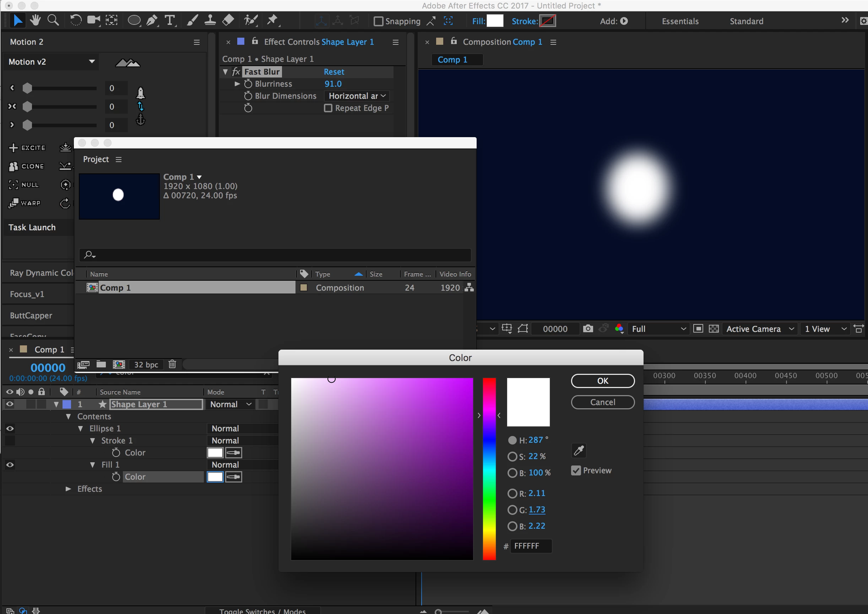Click the trash icon in Project panel
The height and width of the screenshot is (614, 868).
(x=172, y=364)
